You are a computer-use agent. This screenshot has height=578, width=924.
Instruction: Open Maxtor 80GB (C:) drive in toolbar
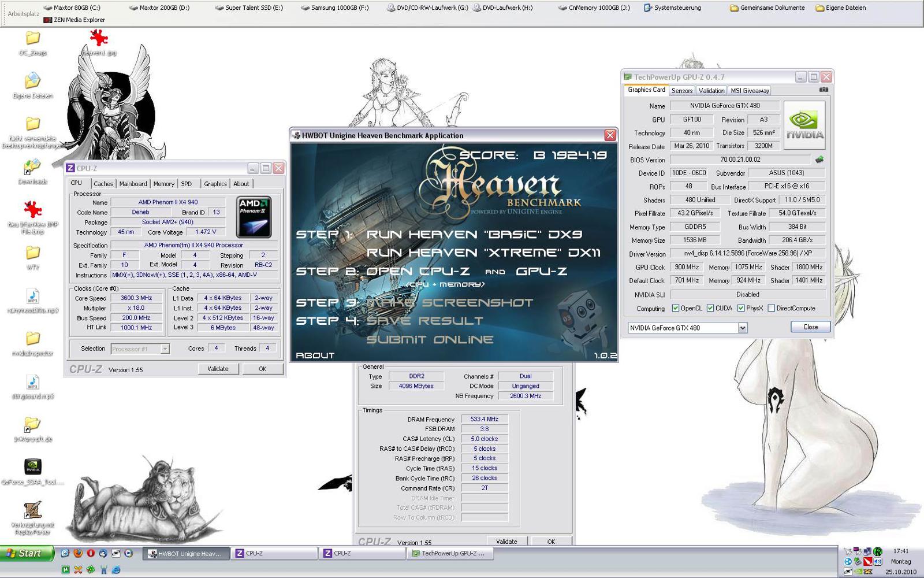coord(72,8)
